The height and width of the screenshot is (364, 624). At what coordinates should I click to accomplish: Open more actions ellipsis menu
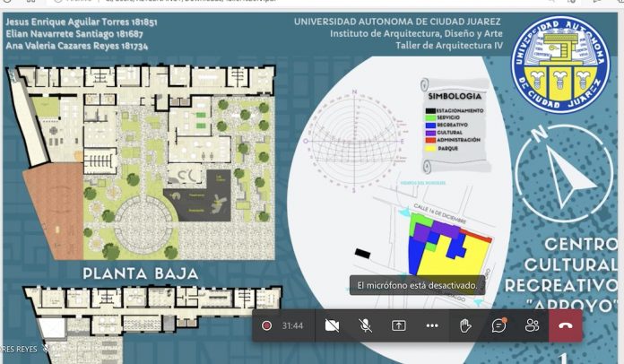tap(431, 325)
